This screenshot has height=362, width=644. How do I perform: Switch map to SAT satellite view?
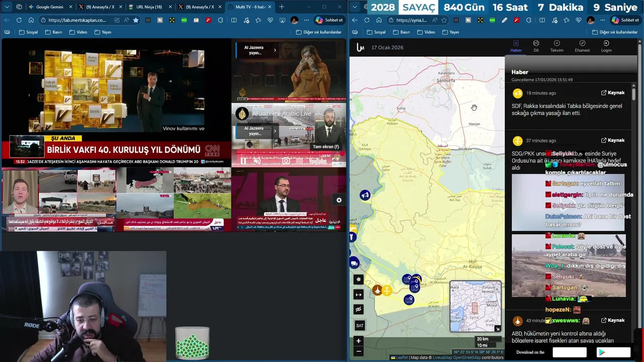(359, 325)
